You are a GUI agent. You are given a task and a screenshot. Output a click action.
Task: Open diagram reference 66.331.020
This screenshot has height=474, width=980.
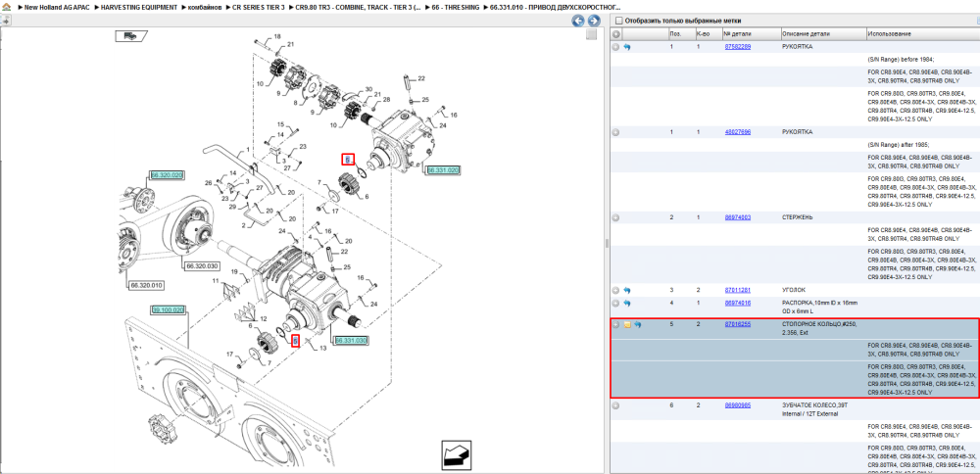click(443, 169)
